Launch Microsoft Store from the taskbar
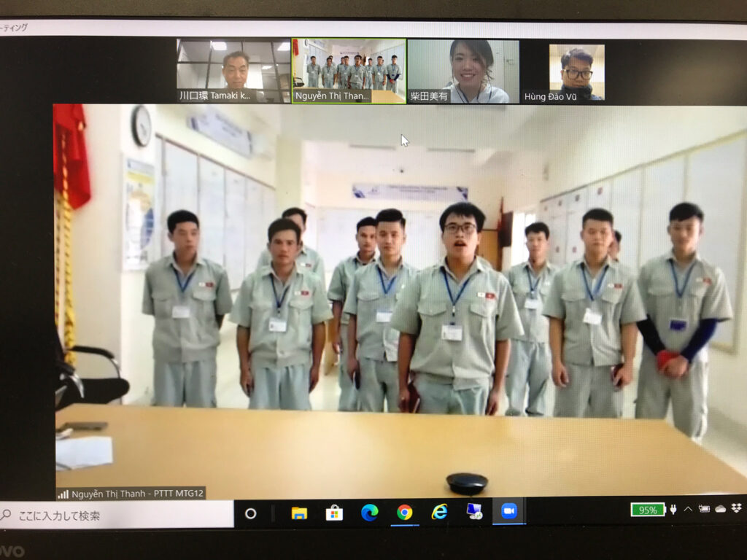The width and height of the screenshot is (747, 560). click(334, 513)
